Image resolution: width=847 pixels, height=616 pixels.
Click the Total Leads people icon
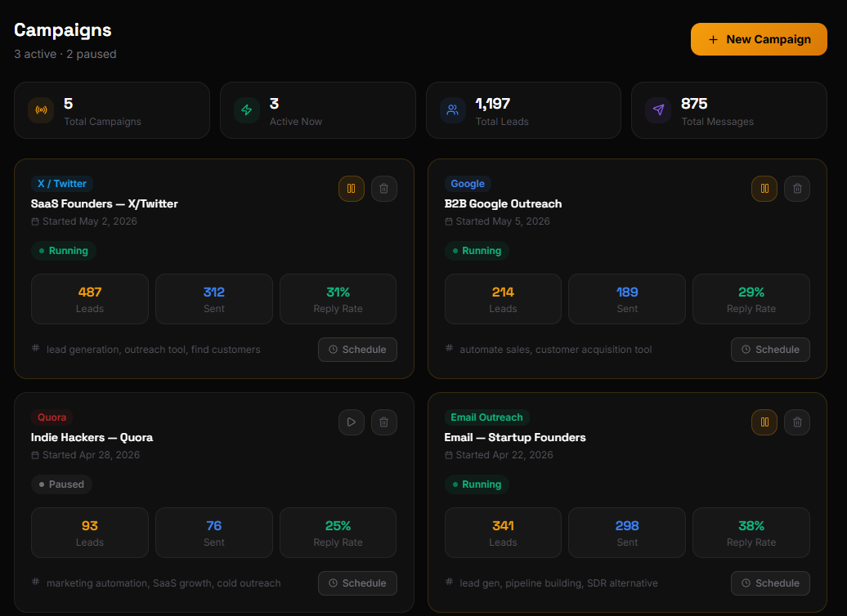[453, 110]
